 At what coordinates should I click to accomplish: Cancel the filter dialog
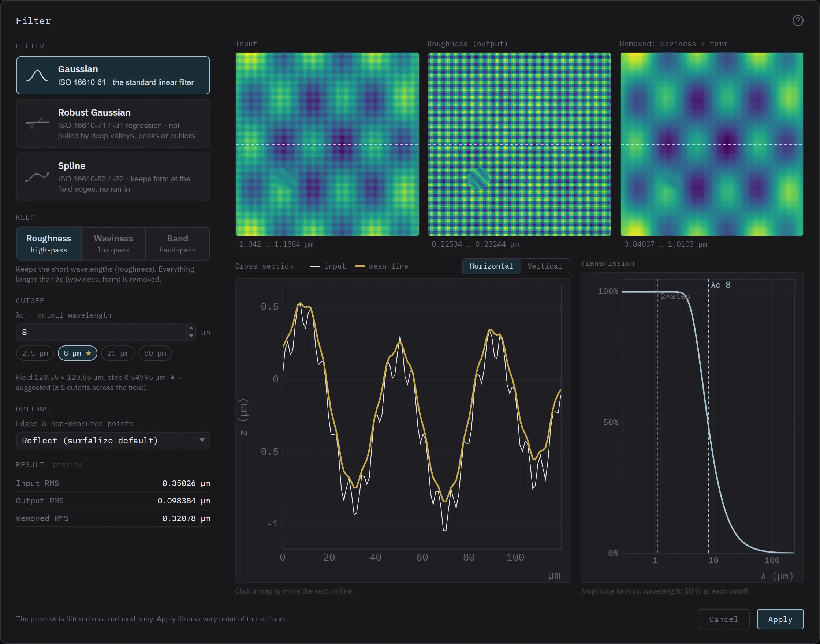click(x=723, y=619)
